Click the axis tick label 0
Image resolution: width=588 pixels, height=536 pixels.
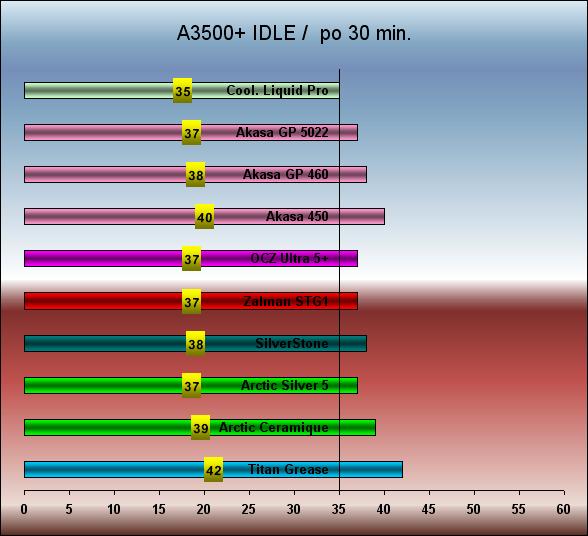coord(24,509)
